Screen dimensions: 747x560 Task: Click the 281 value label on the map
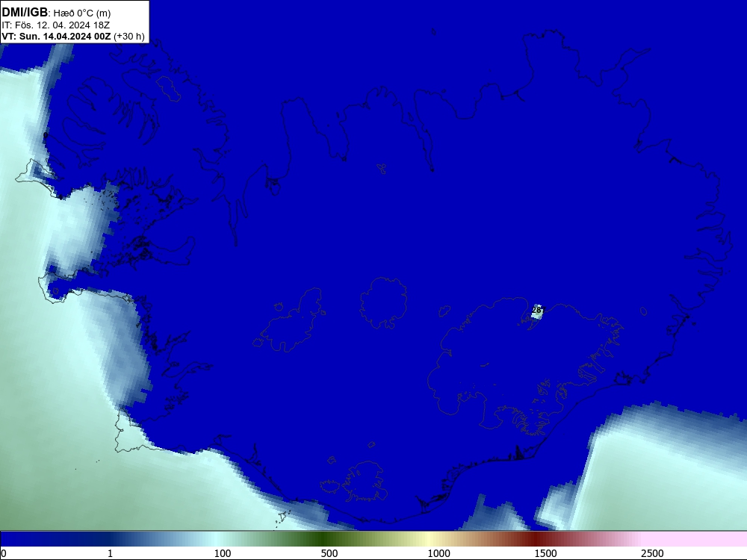pyautogui.click(x=537, y=310)
